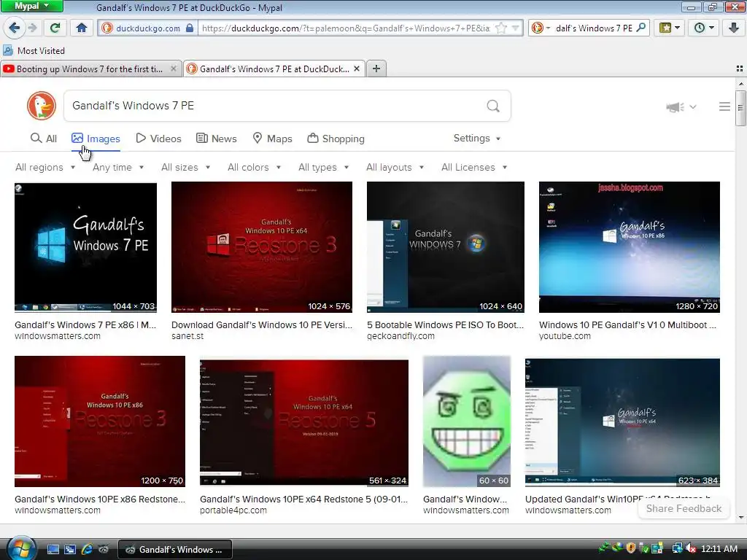Open the Redstone 5 x64 image thumbnail
The width and height of the screenshot is (747, 560).
point(304,422)
